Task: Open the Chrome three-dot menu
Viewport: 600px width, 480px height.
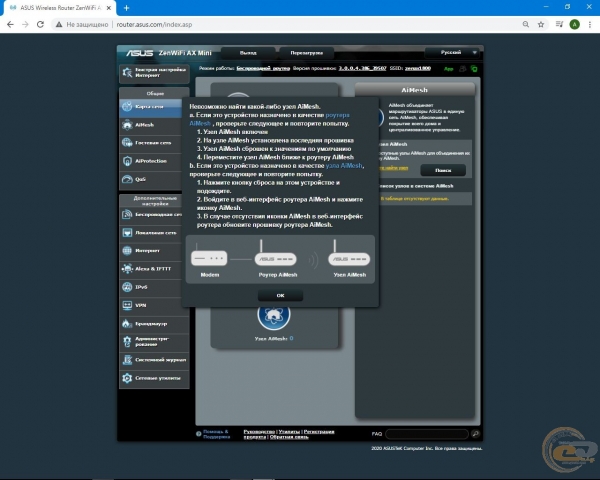Action: 590,24
